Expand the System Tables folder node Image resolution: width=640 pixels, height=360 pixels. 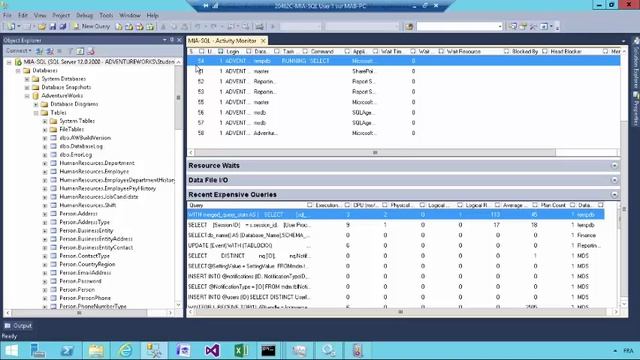click(45, 121)
